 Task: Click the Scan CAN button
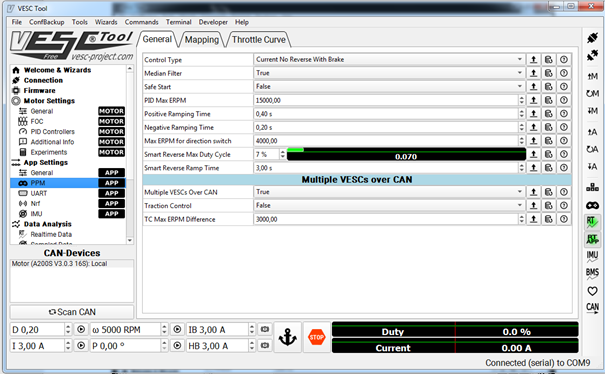[72, 312]
